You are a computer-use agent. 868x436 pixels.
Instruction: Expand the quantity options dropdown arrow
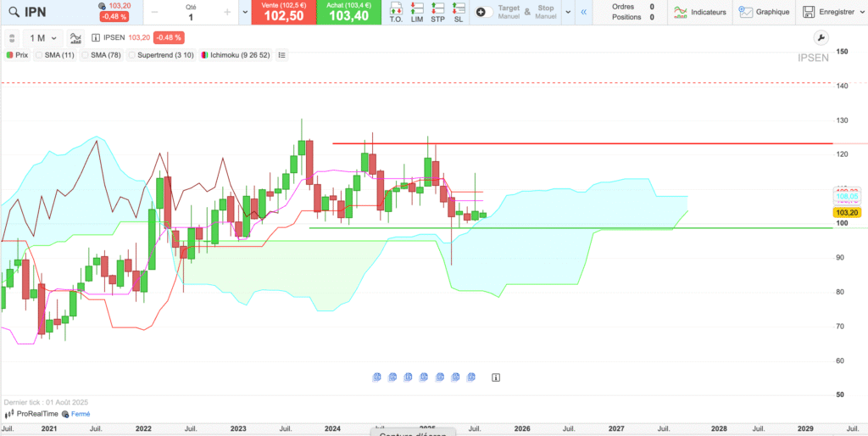pos(245,12)
